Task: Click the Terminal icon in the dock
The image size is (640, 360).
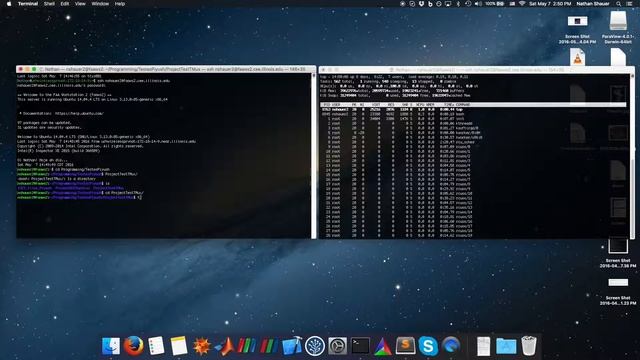Action: coord(360,346)
